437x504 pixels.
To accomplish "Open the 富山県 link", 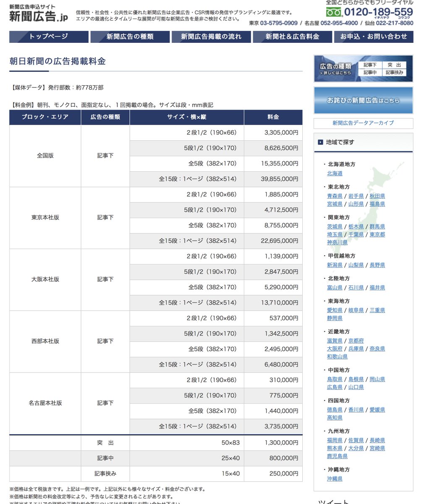I will pos(335,288).
